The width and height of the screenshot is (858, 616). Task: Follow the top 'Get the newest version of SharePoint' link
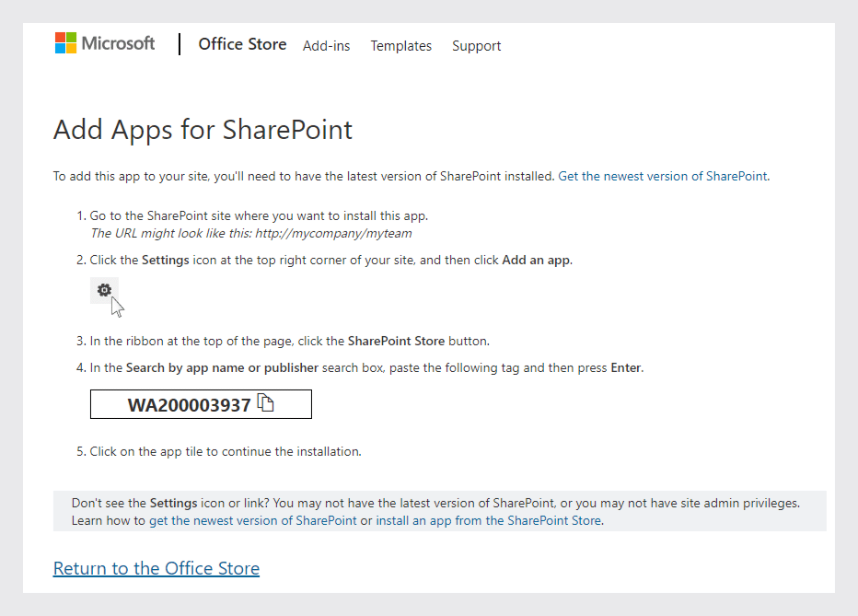click(663, 176)
